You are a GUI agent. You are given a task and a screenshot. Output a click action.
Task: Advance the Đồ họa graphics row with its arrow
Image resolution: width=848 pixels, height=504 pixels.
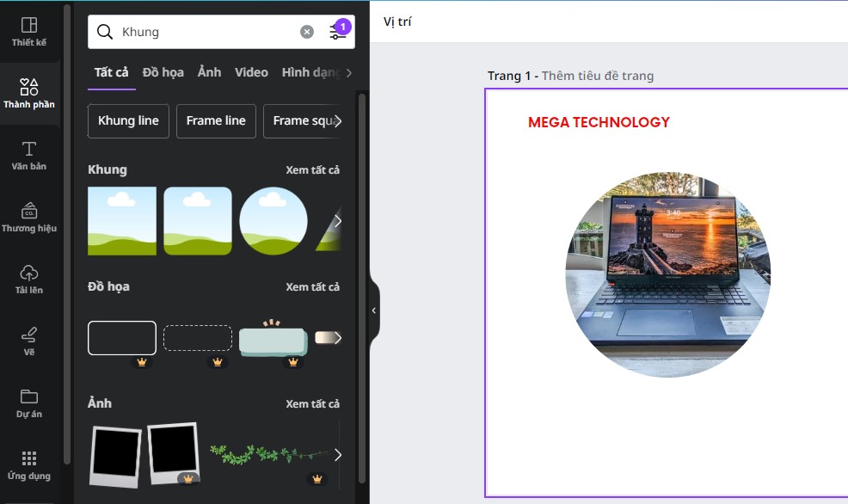point(337,338)
